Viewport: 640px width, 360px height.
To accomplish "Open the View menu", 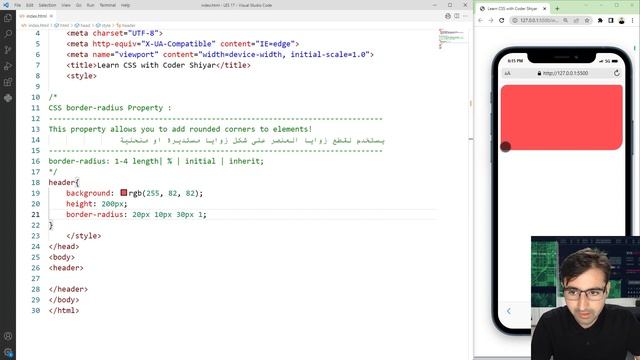I will pyautogui.click(x=66, y=5).
